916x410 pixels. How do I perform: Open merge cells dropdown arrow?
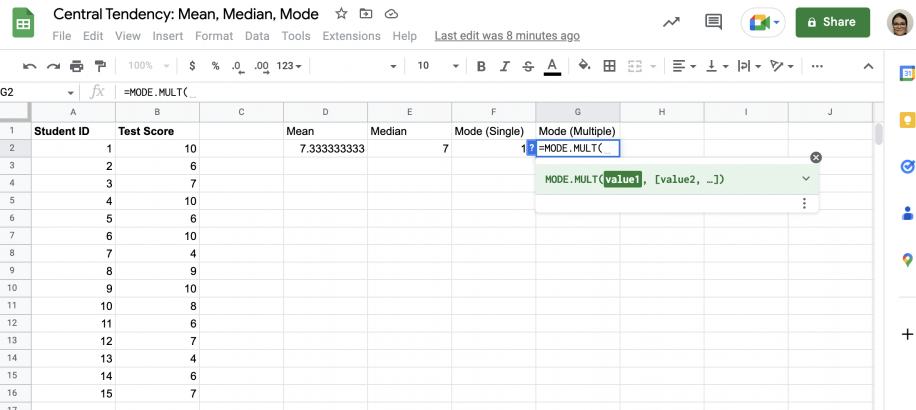click(x=653, y=66)
